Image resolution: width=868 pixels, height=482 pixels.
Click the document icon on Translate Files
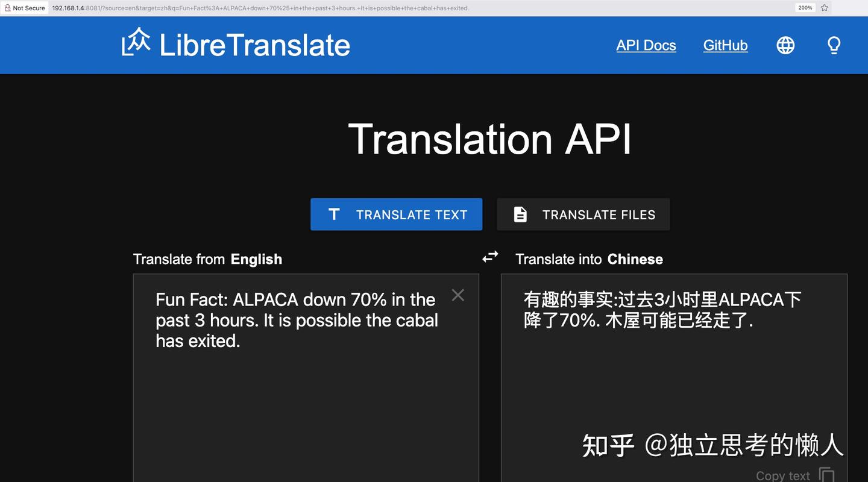[x=520, y=214]
